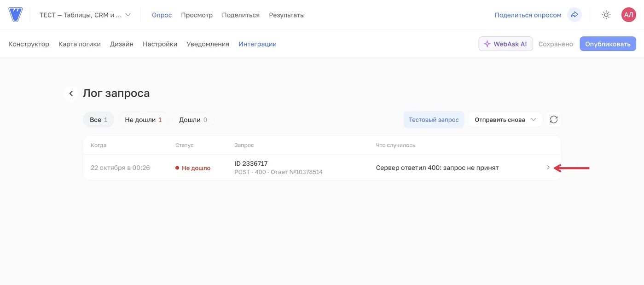Open Карта логики section
The height and width of the screenshot is (285, 644).
pyautogui.click(x=80, y=44)
